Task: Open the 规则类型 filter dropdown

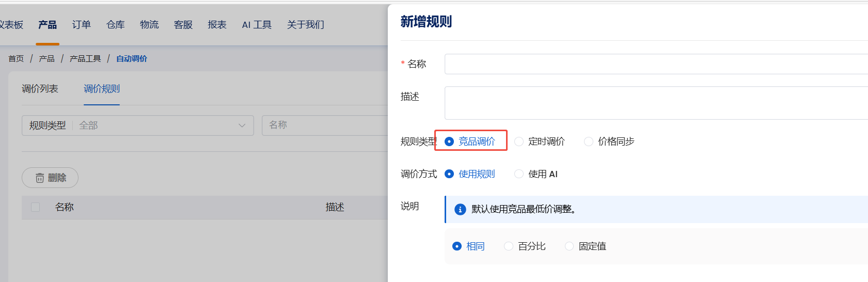Action: tap(138, 126)
